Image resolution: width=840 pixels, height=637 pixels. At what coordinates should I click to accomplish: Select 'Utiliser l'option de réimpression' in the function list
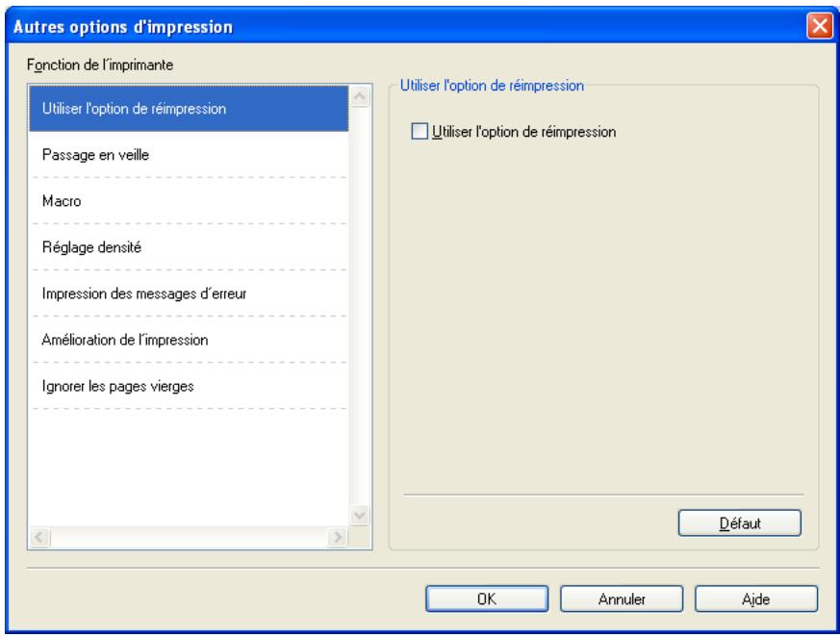coord(189,109)
